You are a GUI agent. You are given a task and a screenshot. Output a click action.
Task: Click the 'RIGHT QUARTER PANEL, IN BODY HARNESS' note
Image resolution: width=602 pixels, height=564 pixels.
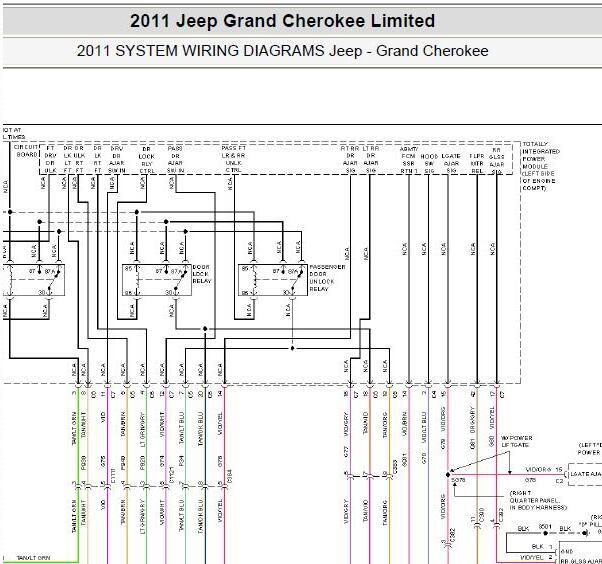pyautogui.click(x=538, y=500)
